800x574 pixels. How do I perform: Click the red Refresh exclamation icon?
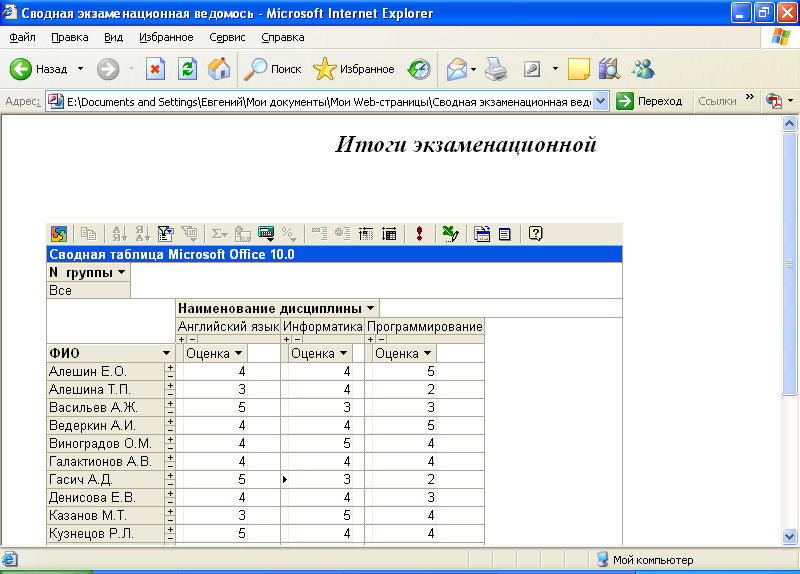pyautogui.click(x=419, y=234)
